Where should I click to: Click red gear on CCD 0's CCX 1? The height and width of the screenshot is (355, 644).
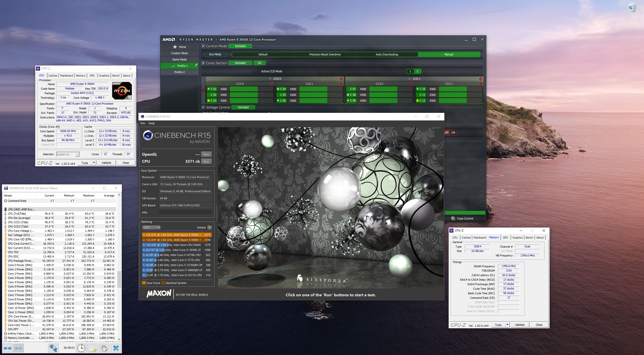coord(341,84)
